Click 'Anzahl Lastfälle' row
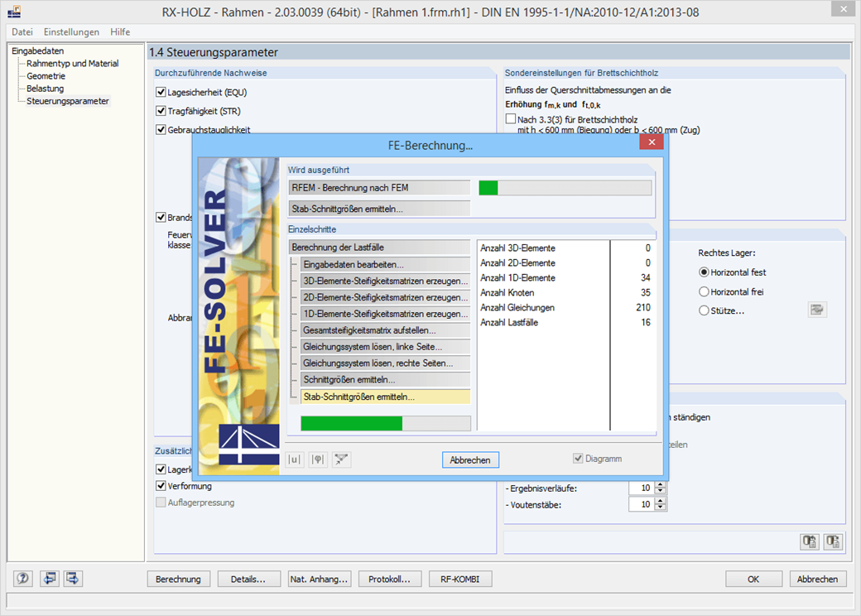The height and width of the screenshot is (616, 861). (565, 322)
